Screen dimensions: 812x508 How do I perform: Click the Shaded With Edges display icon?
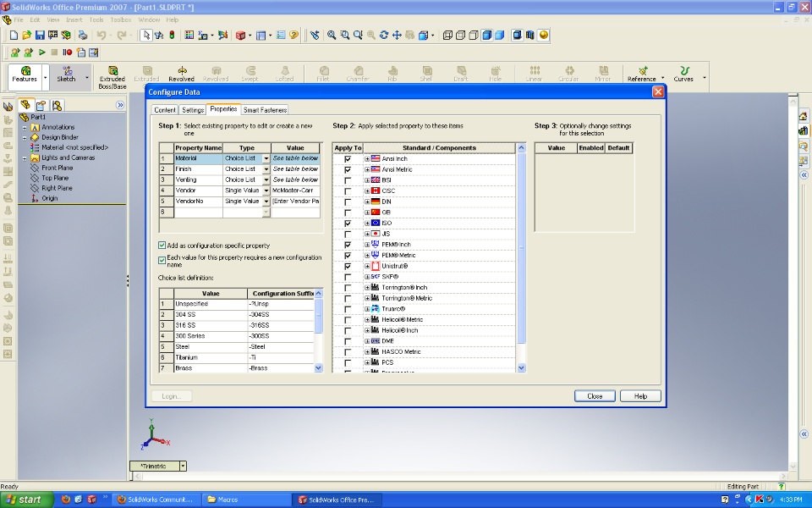(487, 36)
